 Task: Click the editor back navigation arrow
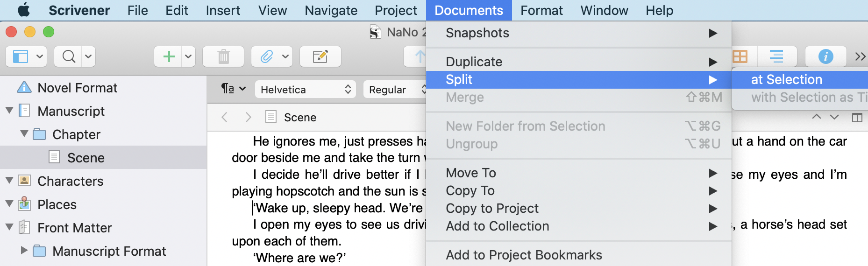(x=225, y=117)
